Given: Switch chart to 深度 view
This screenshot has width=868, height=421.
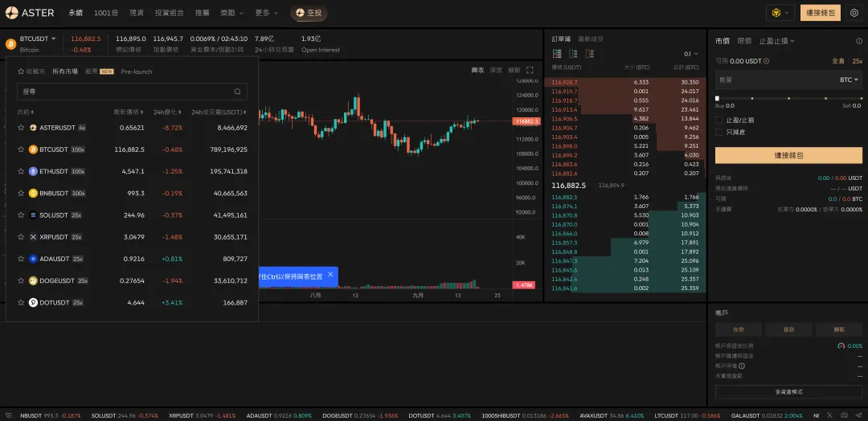Looking at the screenshot, I should click(496, 70).
